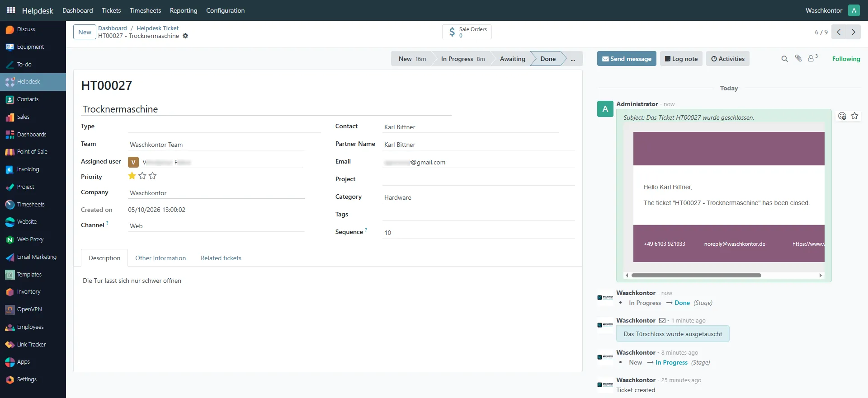This screenshot has width=868, height=398.
Task: Open Sales app in sidebar
Action: tap(33, 117)
